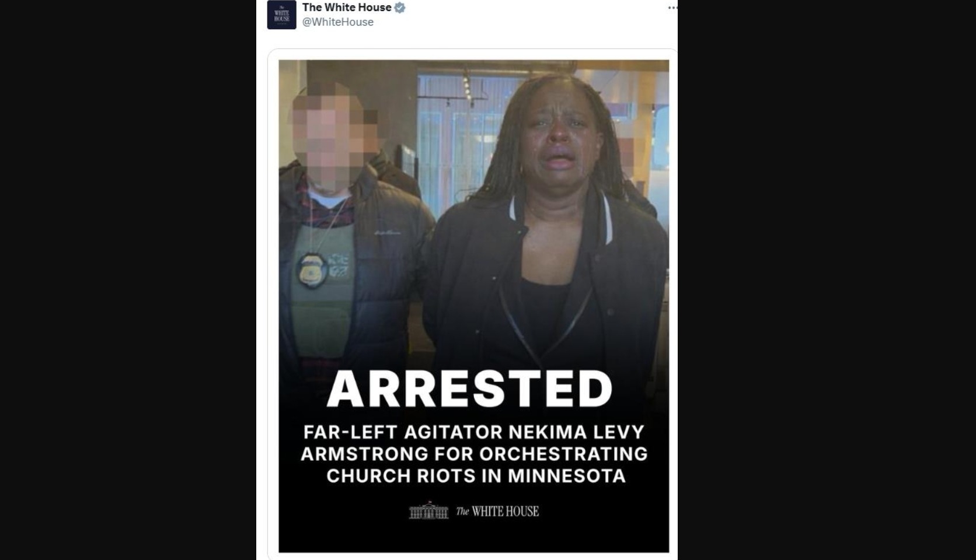Open the three-dot more options menu

pos(672,8)
